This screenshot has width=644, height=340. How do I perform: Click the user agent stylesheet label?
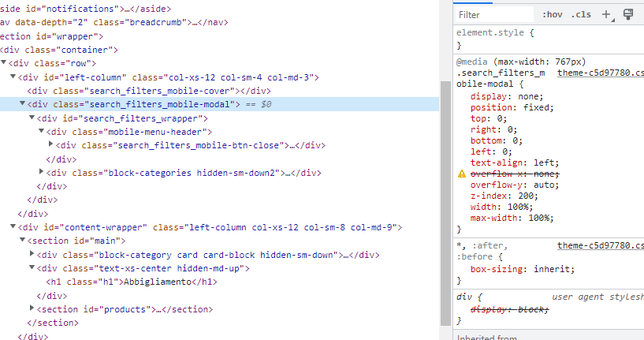598,297
